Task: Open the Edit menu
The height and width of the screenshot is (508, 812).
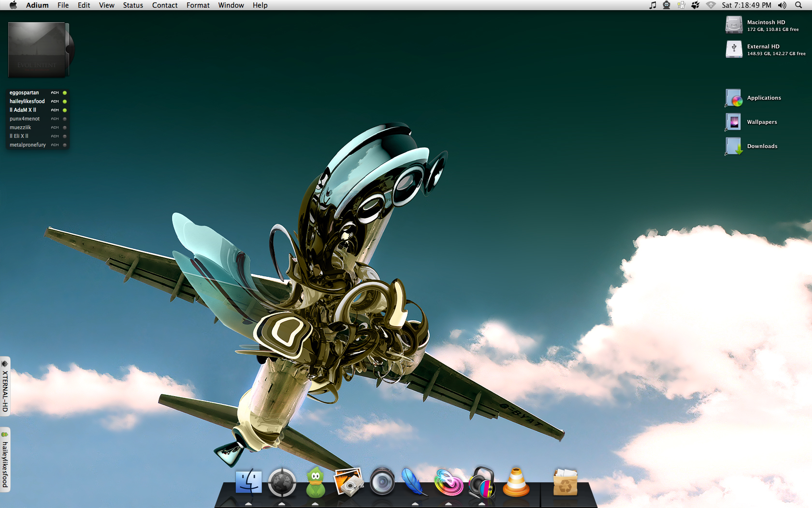Action: tap(84, 5)
